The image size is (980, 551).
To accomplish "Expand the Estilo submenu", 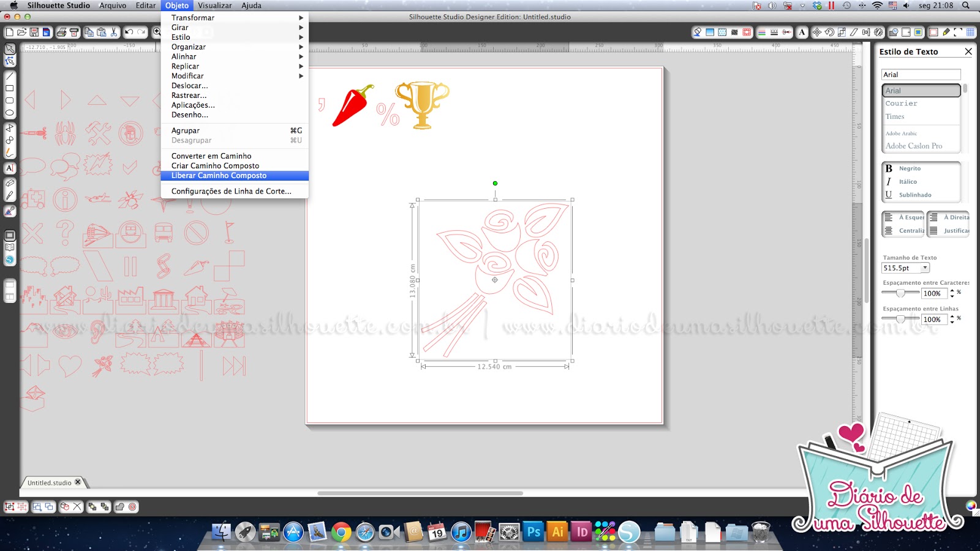I will pyautogui.click(x=235, y=37).
